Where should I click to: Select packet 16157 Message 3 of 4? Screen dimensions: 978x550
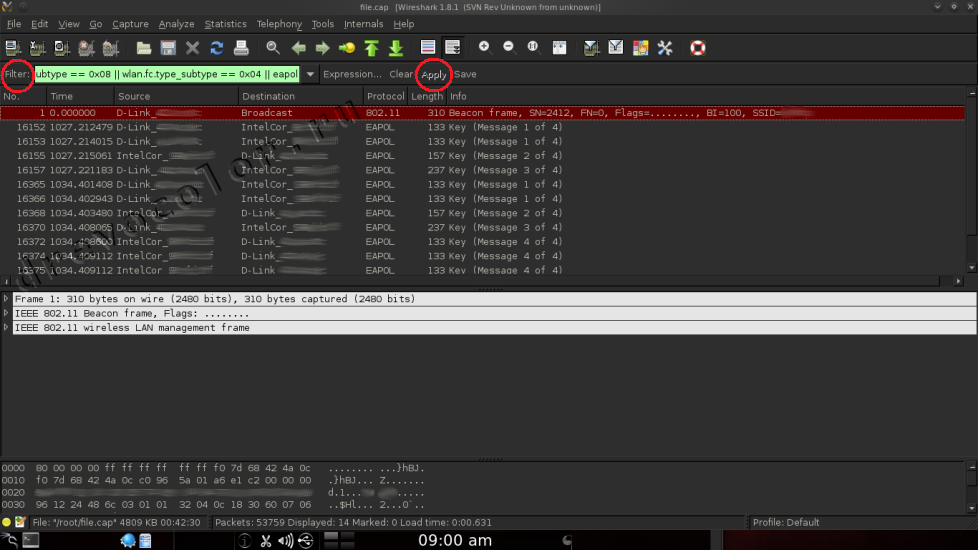[x=483, y=170]
